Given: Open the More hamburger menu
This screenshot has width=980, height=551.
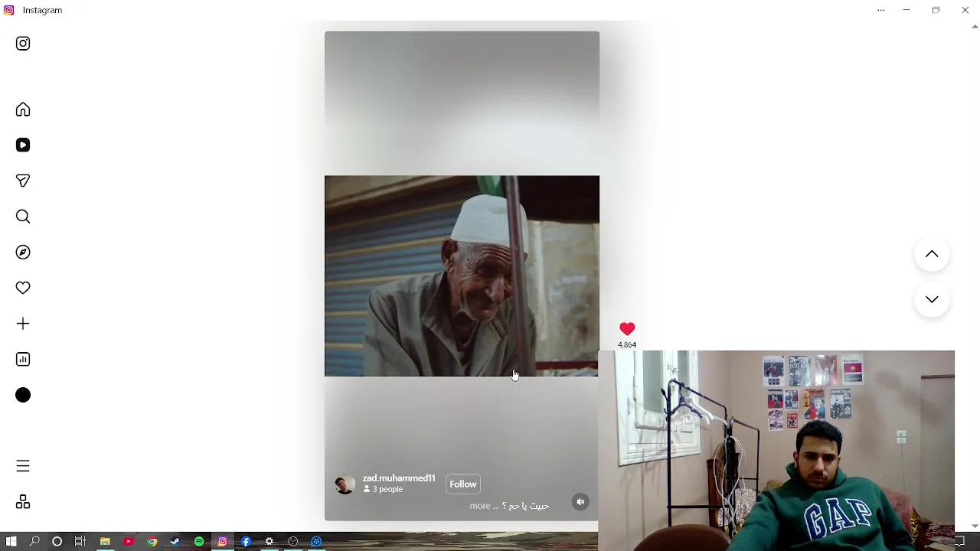Looking at the screenshot, I should tap(23, 466).
